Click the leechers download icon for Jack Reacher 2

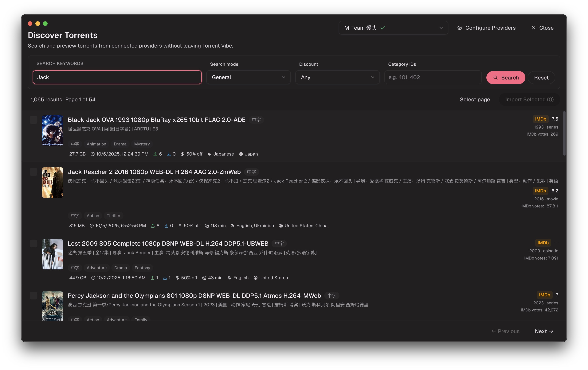coord(166,226)
